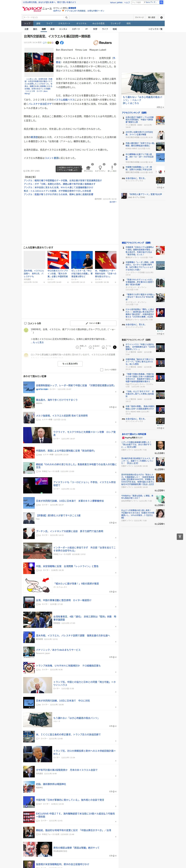Focus the web search field at top
186x868 pixels.
(x=137, y=2)
